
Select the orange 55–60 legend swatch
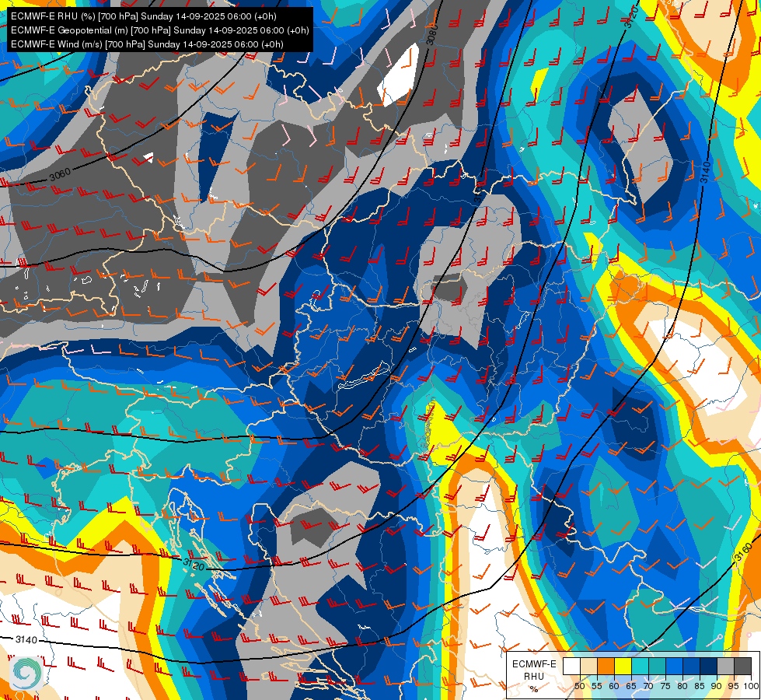click(x=606, y=666)
